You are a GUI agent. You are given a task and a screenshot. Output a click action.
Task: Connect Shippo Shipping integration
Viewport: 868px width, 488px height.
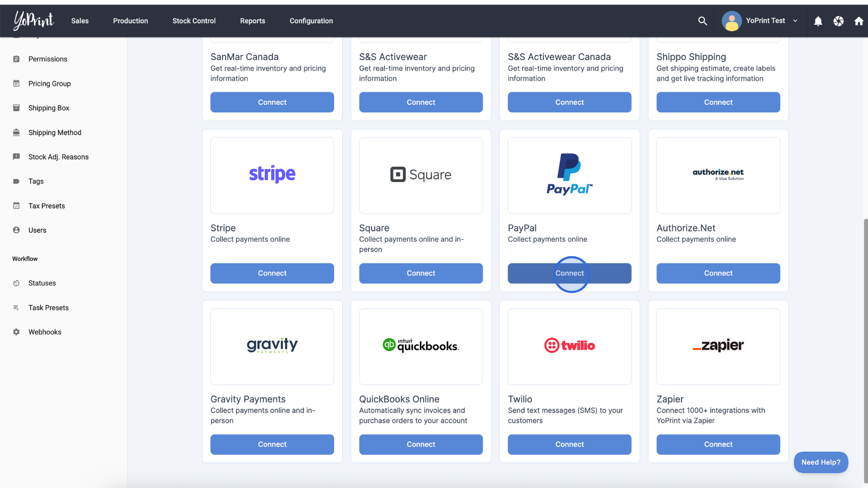click(x=718, y=102)
